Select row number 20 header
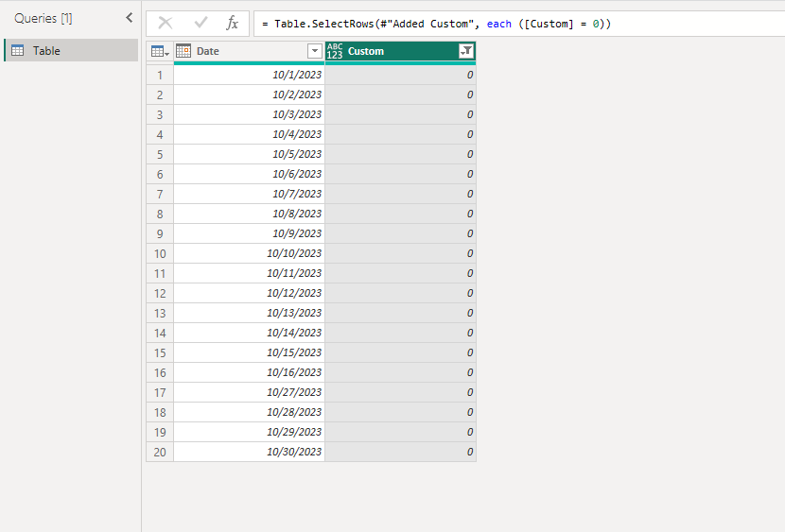Image resolution: width=785 pixels, height=532 pixels. (160, 452)
